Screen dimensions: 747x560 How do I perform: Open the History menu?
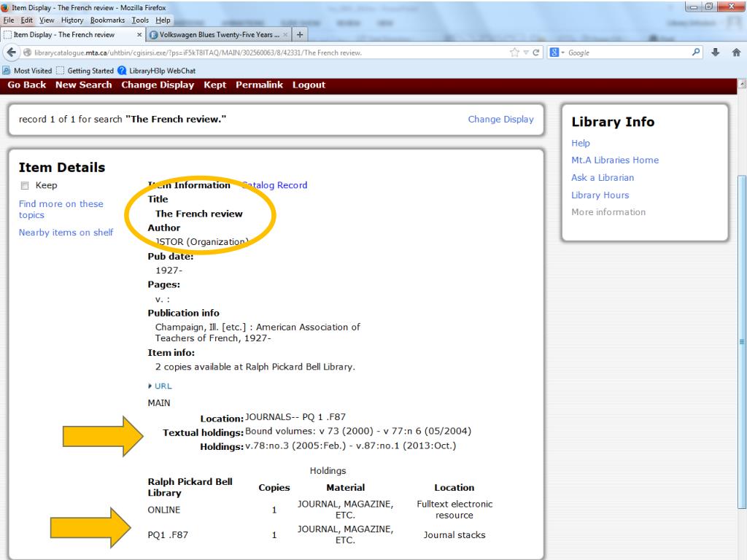72,20
